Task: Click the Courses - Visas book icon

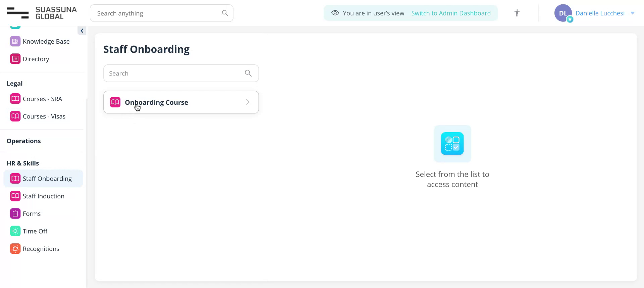Action: click(15, 116)
